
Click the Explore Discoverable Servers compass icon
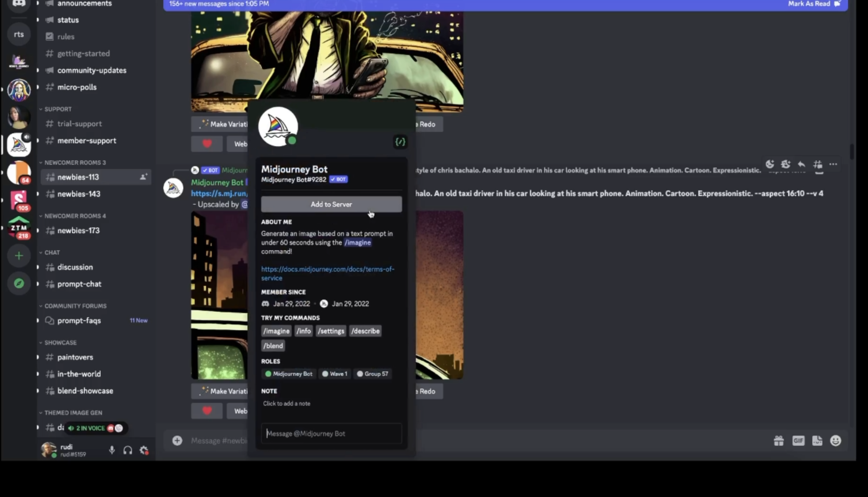click(19, 283)
